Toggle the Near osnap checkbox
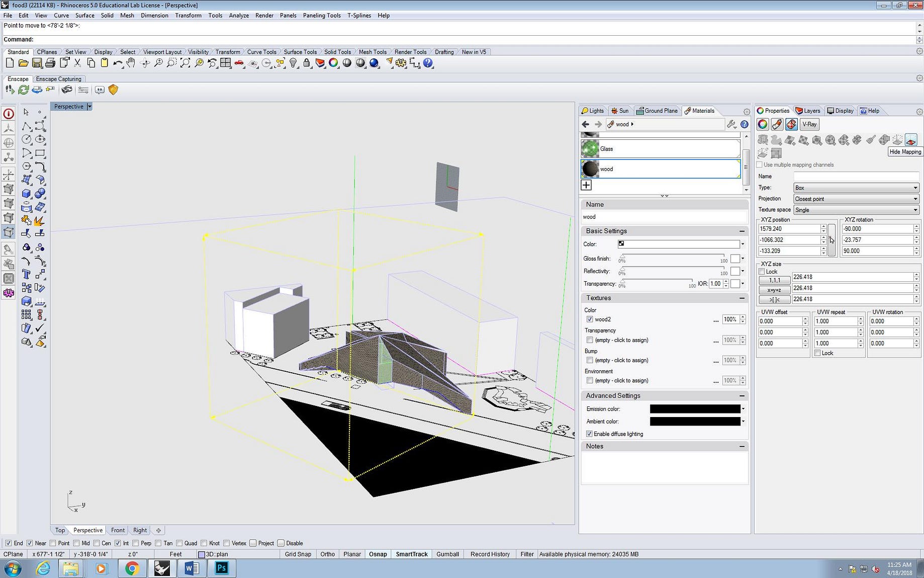Viewport: 924px width, 578px height. click(x=30, y=543)
